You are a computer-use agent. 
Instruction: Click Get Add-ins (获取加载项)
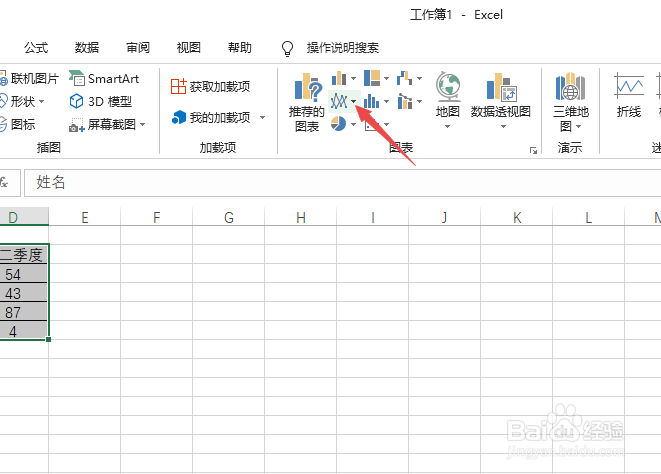[x=210, y=86]
